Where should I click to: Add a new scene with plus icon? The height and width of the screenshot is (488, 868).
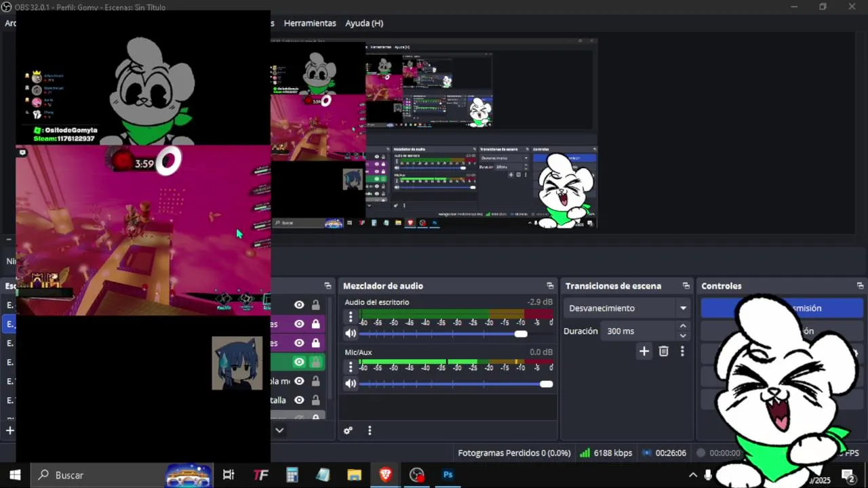coord(9,430)
